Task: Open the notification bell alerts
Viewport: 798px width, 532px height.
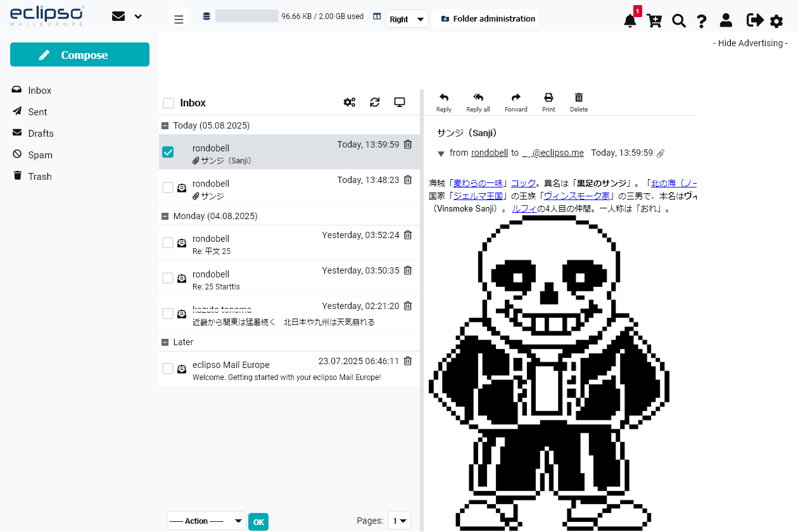Action: 630,20
